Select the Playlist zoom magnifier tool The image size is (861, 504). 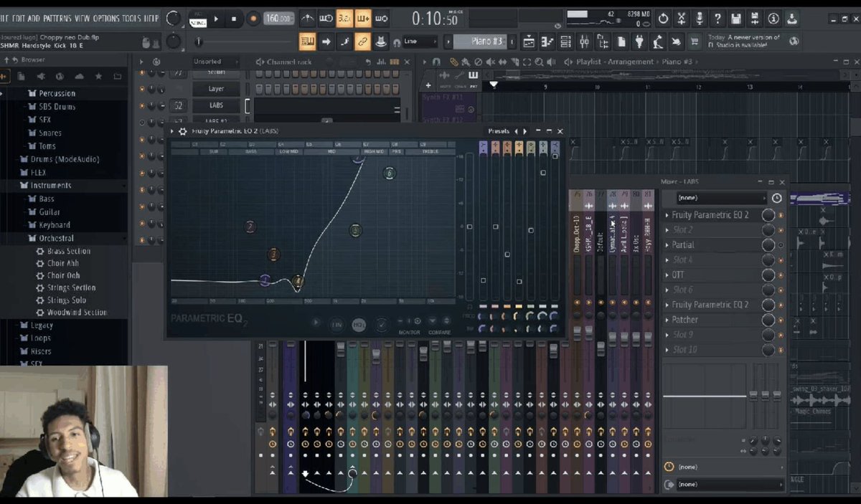click(539, 62)
